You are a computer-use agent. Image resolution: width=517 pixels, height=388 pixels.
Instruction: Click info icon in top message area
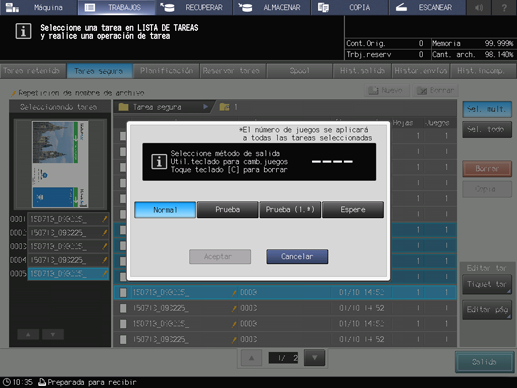coord(23,31)
